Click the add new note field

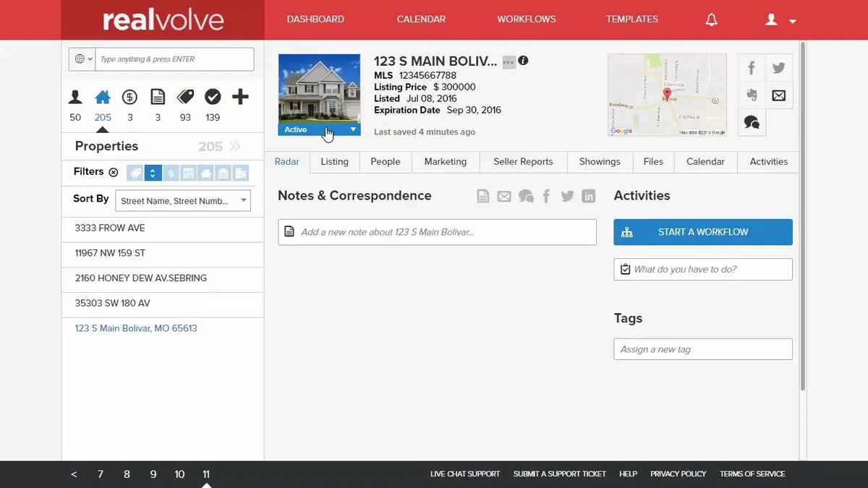[437, 232]
